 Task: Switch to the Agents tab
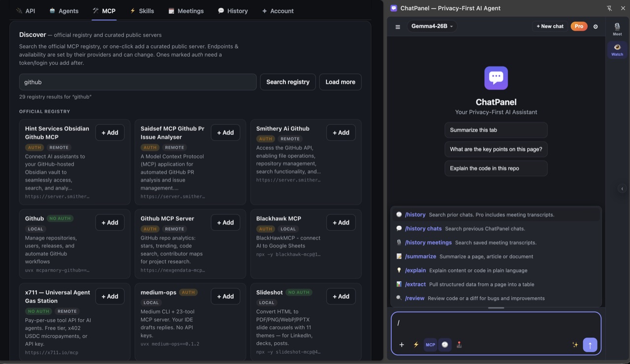[x=64, y=11]
